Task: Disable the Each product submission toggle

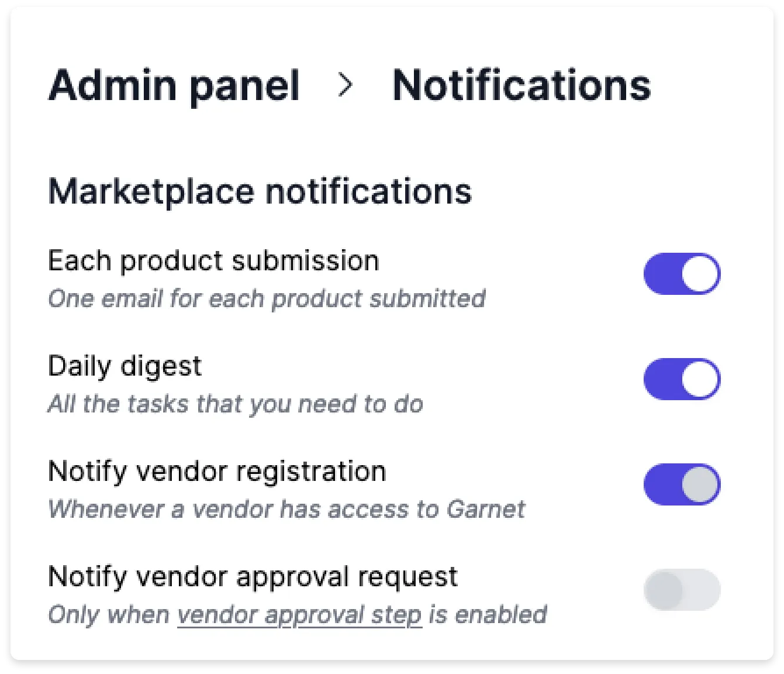Action: [x=682, y=274]
